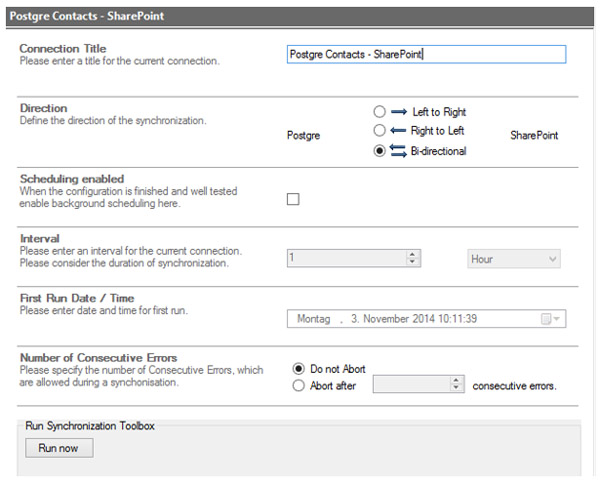
Task: Open the First Run date picker calendar dropdown
Action: click(551, 319)
